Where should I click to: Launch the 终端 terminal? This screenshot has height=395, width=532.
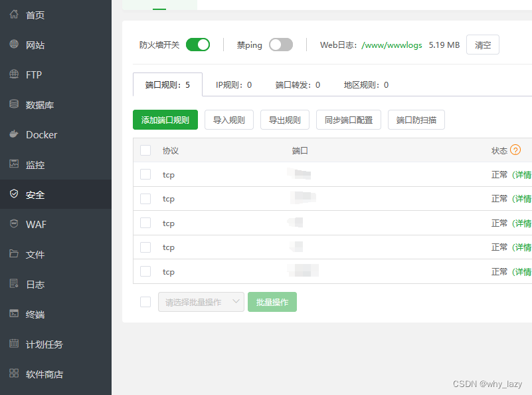[x=33, y=314]
